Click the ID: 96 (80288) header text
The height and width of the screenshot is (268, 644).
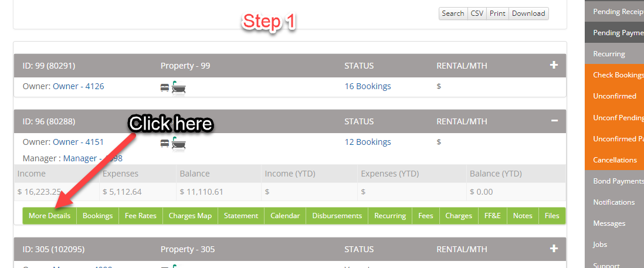[49, 121]
